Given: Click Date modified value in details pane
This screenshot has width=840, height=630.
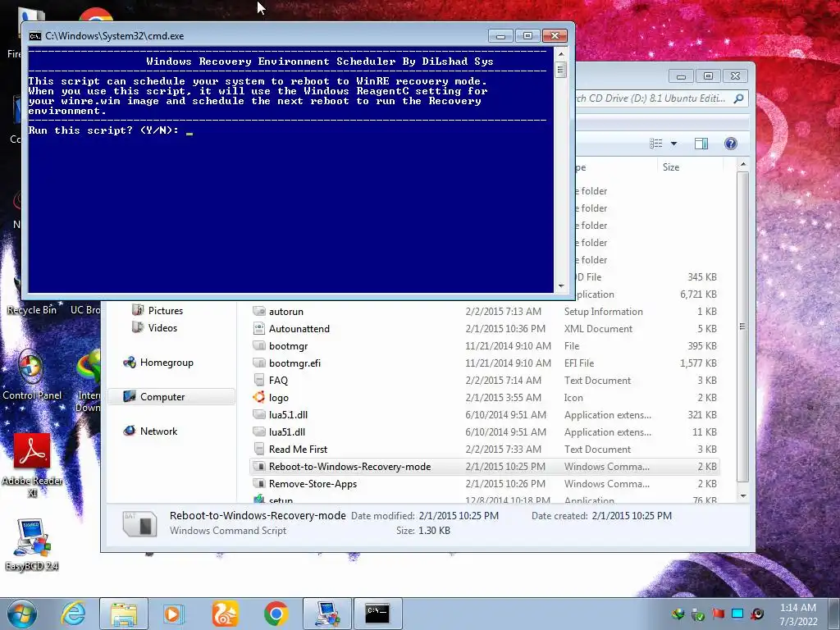Looking at the screenshot, I should tap(459, 516).
